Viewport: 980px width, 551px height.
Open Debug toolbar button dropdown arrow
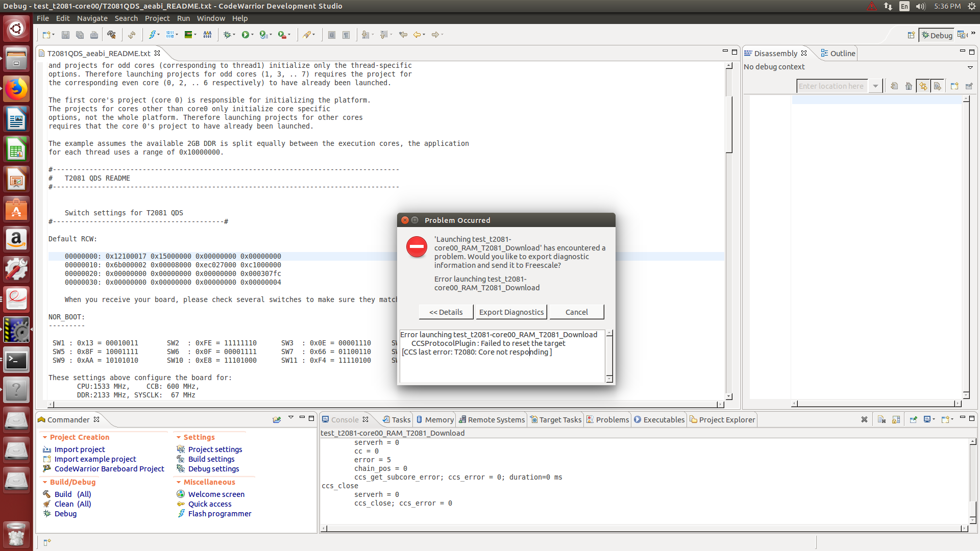click(234, 35)
